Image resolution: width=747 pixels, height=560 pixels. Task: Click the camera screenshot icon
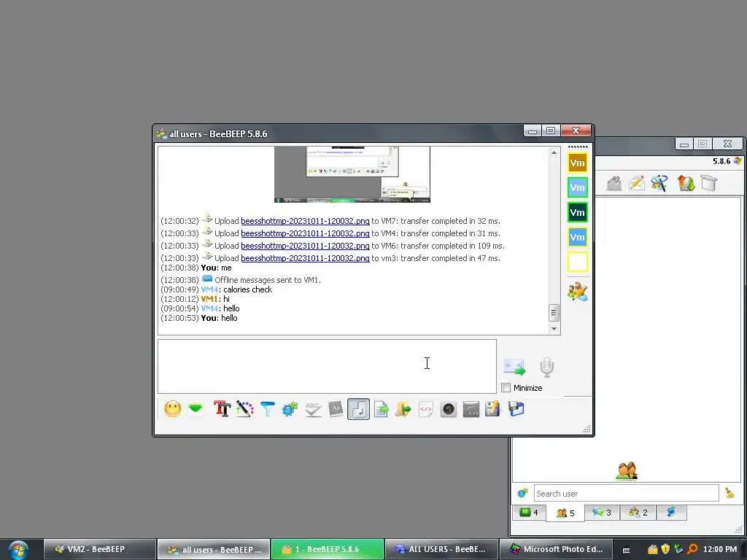[x=449, y=409]
